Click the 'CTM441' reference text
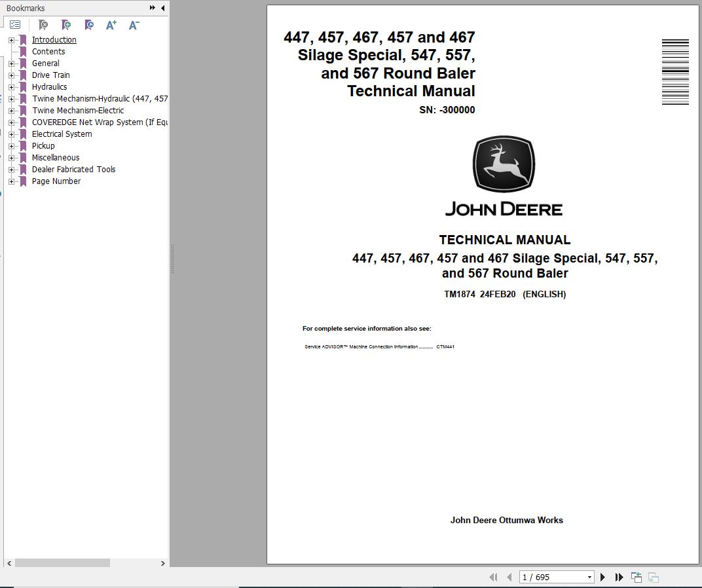Screen dimensions: 702x588 (445, 346)
